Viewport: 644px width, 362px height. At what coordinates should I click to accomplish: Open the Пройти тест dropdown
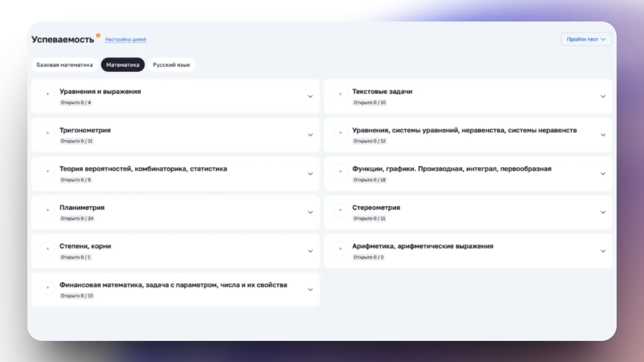click(586, 39)
